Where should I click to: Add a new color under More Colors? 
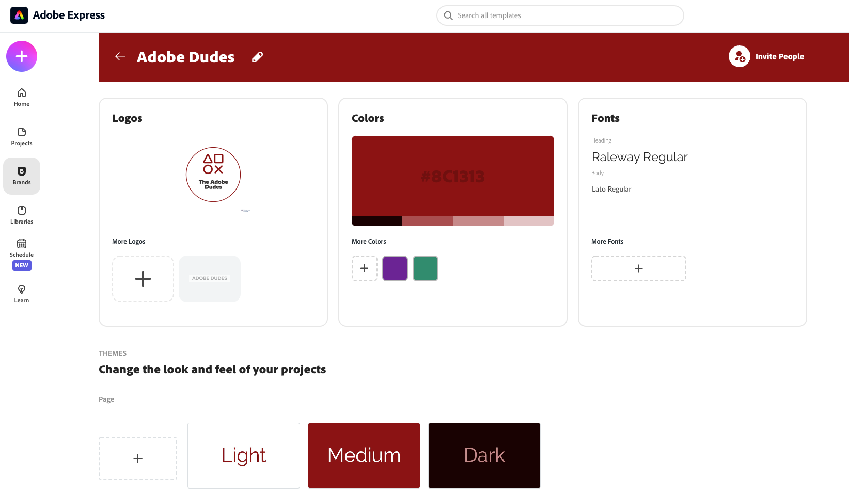pyautogui.click(x=365, y=269)
